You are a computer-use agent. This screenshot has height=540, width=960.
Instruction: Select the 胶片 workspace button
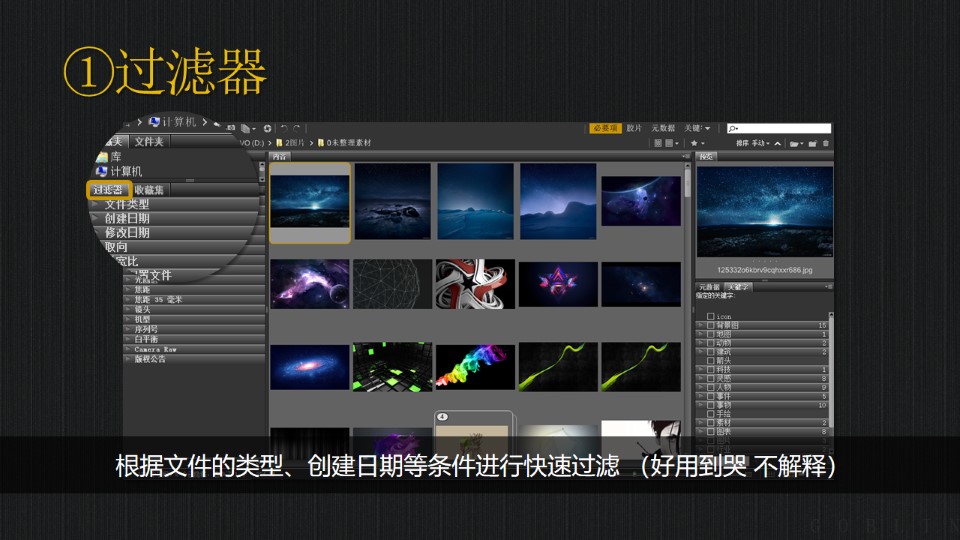tap(634, 128)
